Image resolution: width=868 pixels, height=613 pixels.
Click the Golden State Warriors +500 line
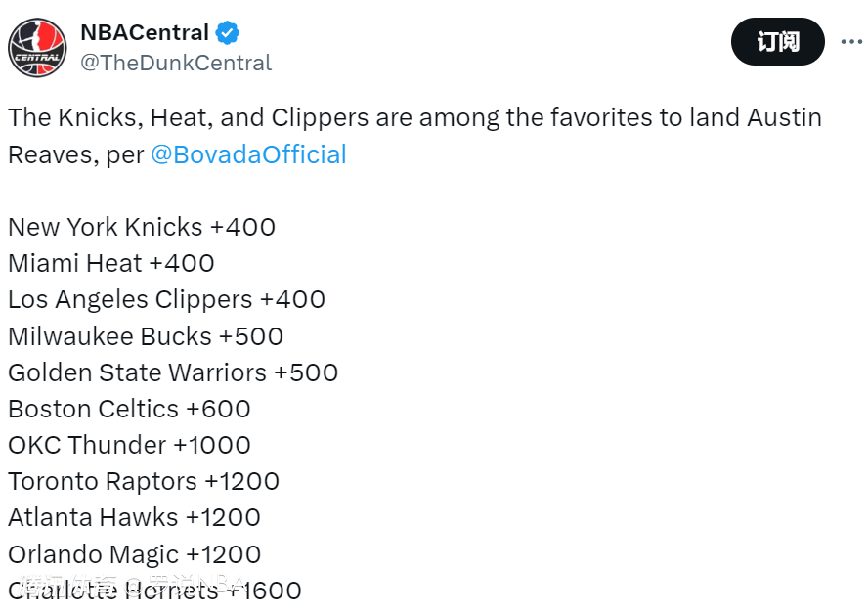click(x=173, y=372)
